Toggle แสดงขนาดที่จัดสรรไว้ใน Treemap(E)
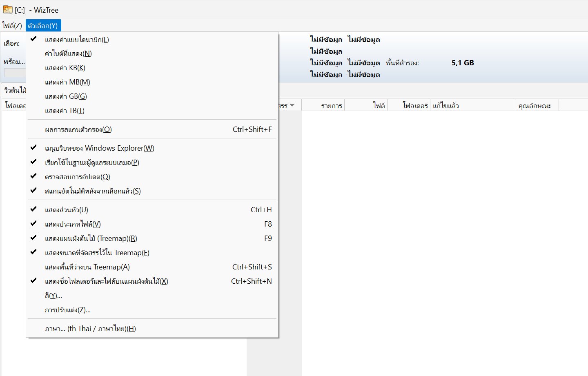 point(152,253)
